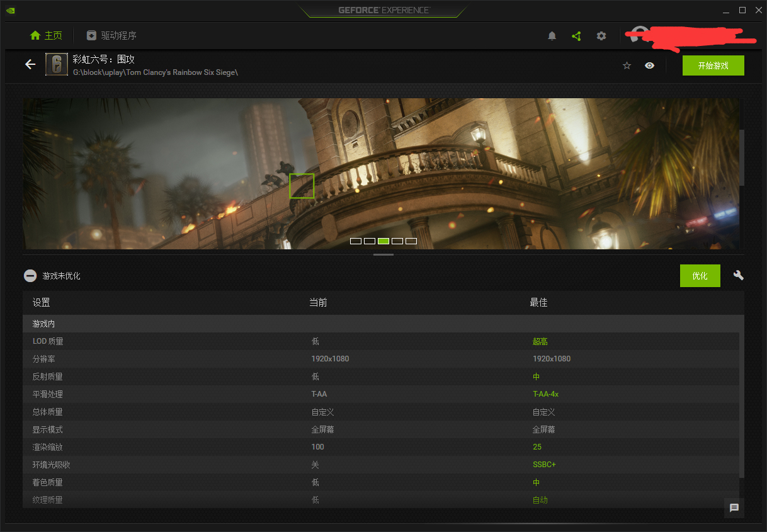
Task: Switch to the 驱动程序 drivers tab
Action: (x=111, y=36)
